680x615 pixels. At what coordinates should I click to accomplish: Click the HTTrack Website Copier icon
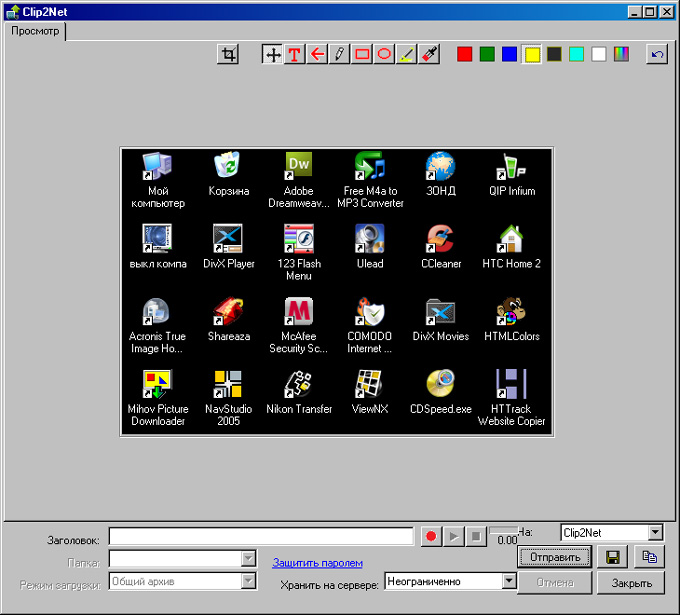point(511,384)
